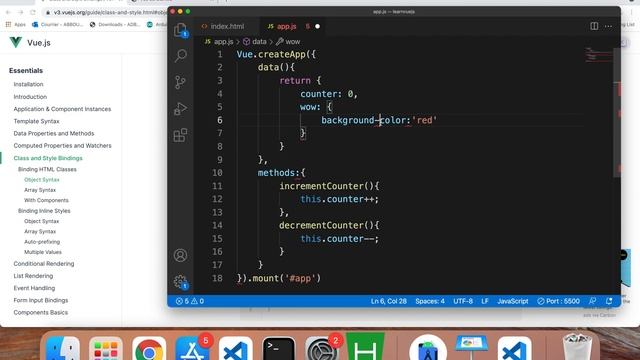Open Components Basics docs page
Viewport: 640px width, 360px height.
coord(40,313)
